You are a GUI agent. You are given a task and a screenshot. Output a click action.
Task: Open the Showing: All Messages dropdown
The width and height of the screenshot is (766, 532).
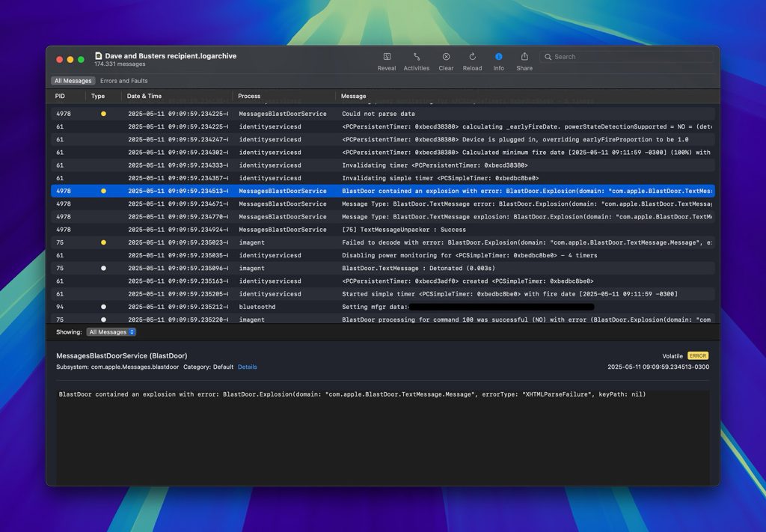[x=112, y=331]
